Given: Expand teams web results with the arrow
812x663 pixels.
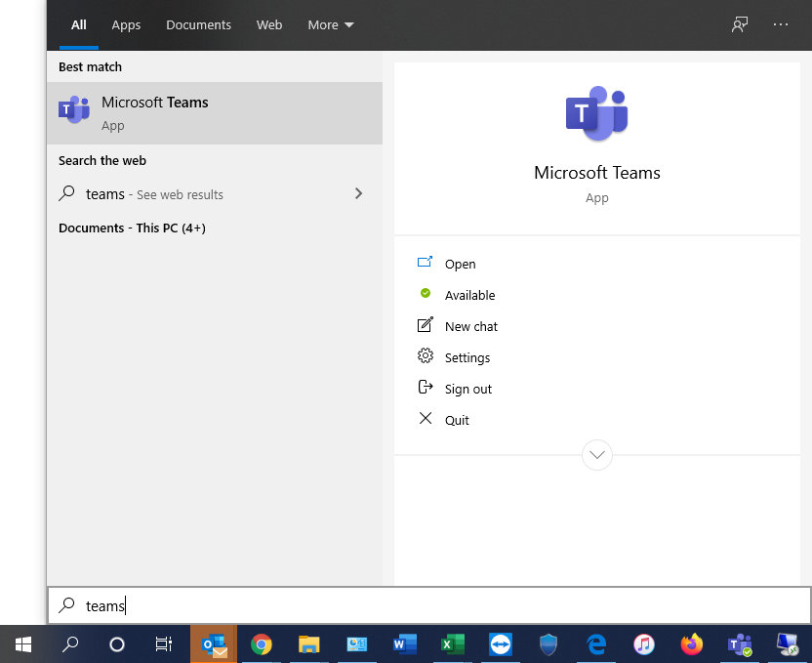Looking at the screenshot, I should (358, 194).
